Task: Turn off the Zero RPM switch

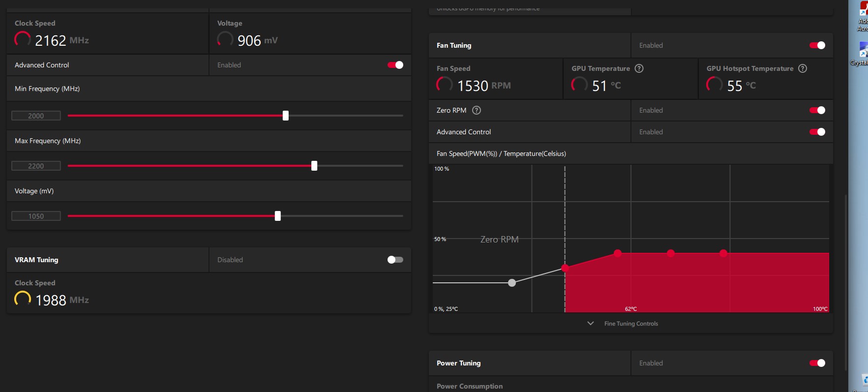Action: [x=817, y=110]
